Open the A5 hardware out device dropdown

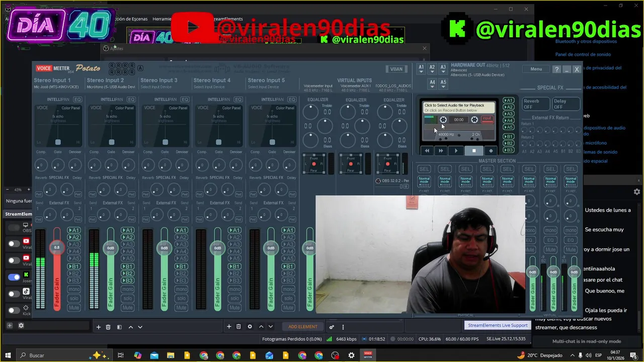click(x=443, y=84)
